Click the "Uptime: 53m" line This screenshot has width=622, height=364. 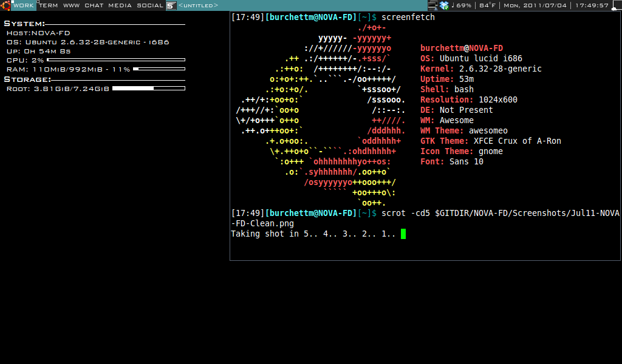pyautogui.click(x=447, y=79)
